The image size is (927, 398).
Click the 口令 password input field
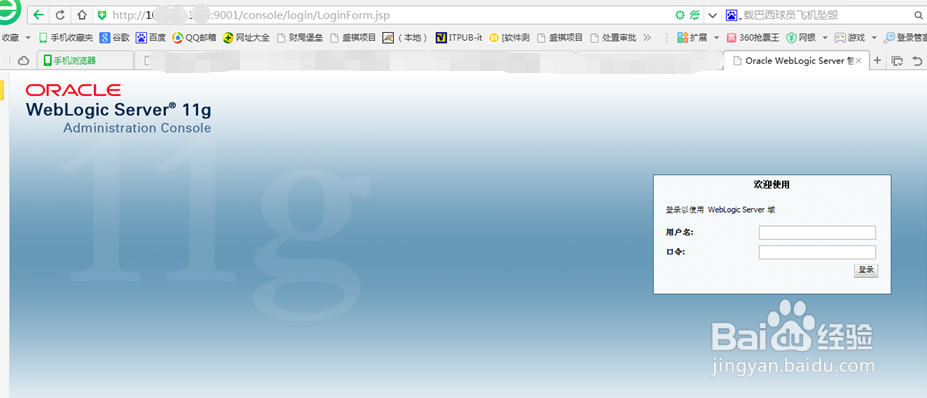tap(817, 253)
